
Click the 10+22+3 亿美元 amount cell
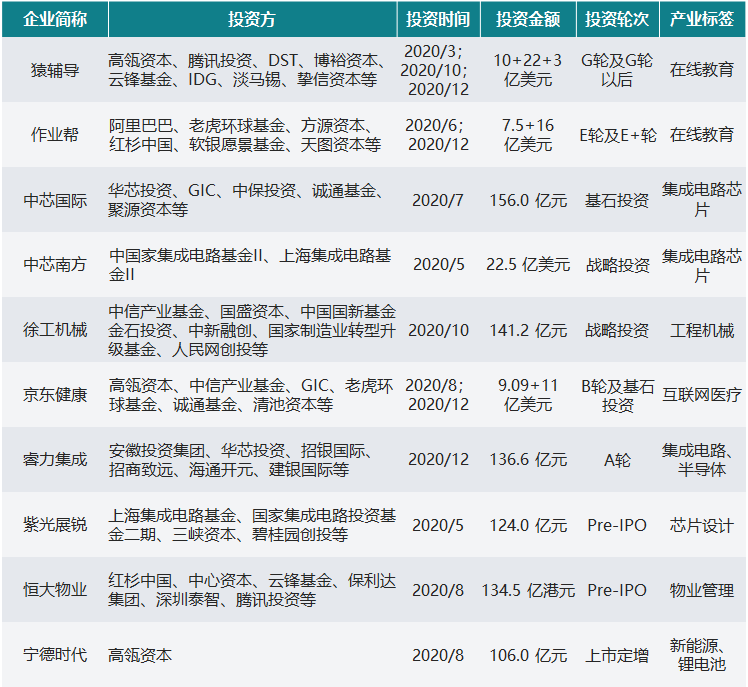pyautogui.click(x=528, y=70)
